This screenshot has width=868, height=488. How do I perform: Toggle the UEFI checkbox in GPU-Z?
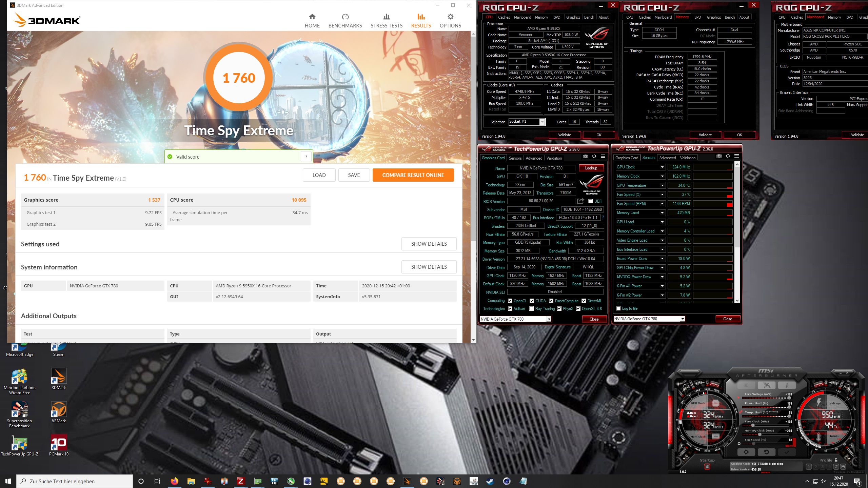click(590, 201)
